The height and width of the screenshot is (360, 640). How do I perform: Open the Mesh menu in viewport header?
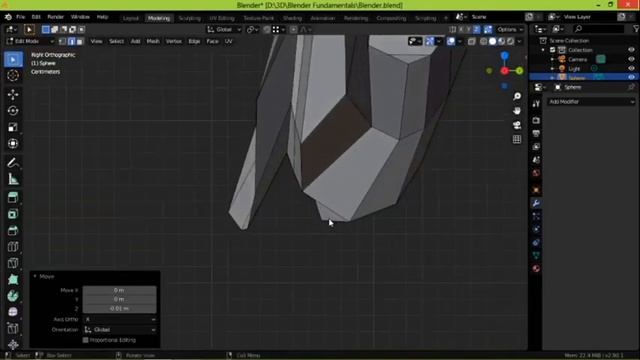point(153,41)
